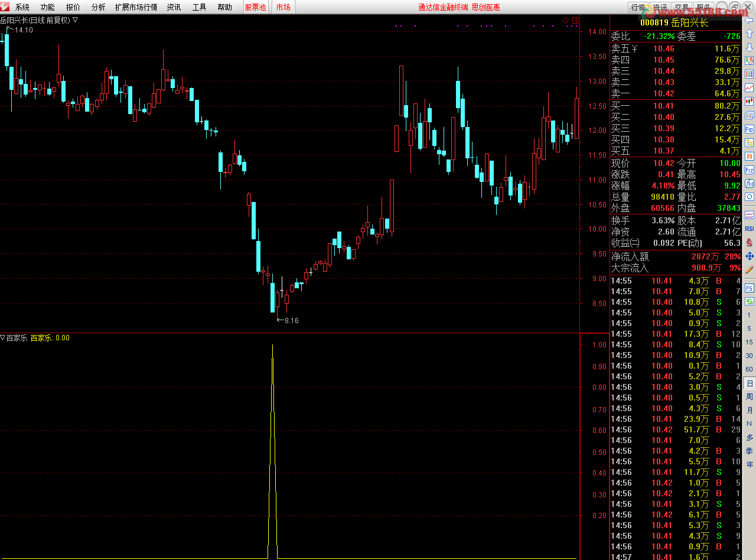The height and width of the screenshot is (560, 756).
Task: Open the 分析 menu
Action: point(99,7)
